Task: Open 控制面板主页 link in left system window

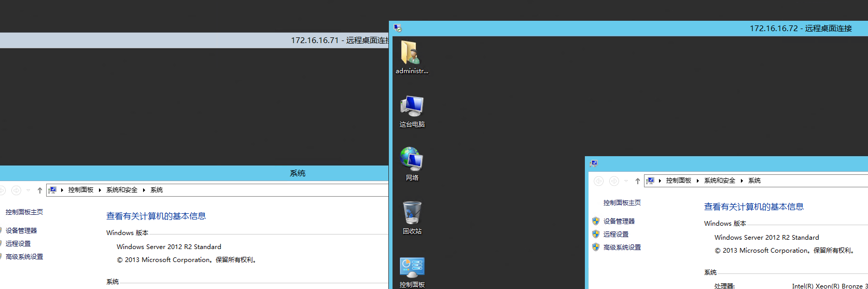Action: [24, 212]
